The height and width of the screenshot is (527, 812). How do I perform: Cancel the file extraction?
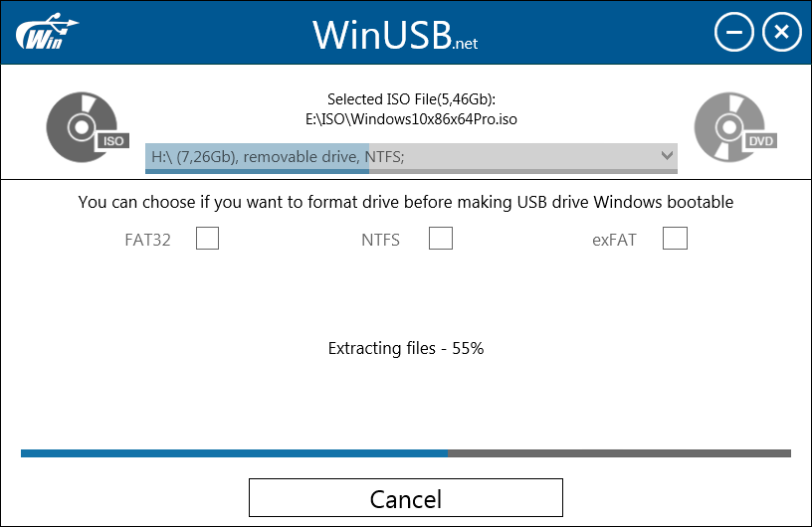(405, 497)
